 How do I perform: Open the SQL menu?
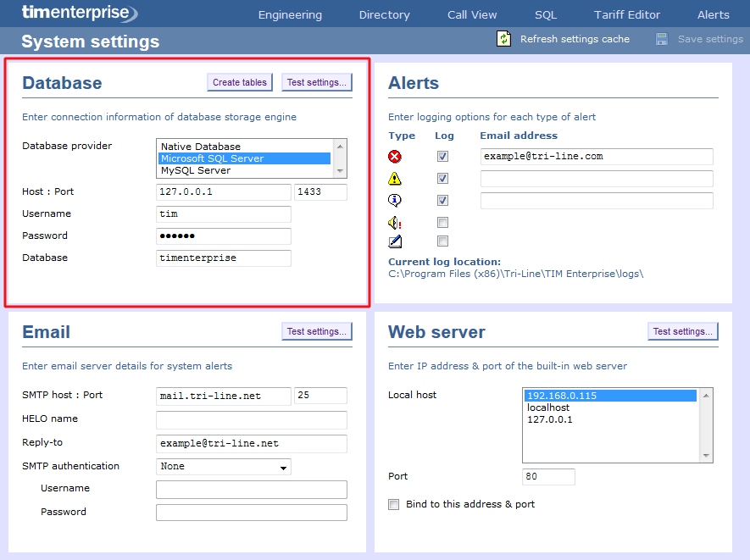click(x=546, y=14)
